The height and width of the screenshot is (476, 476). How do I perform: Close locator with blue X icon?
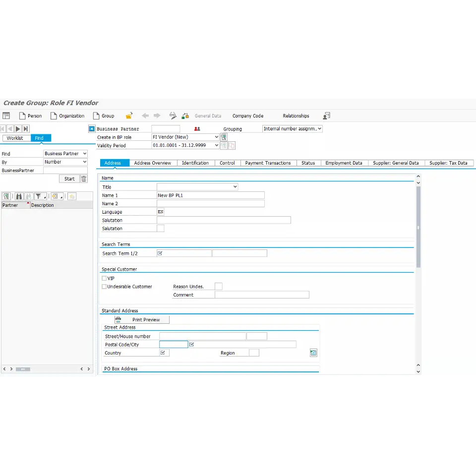coord(92,129)
